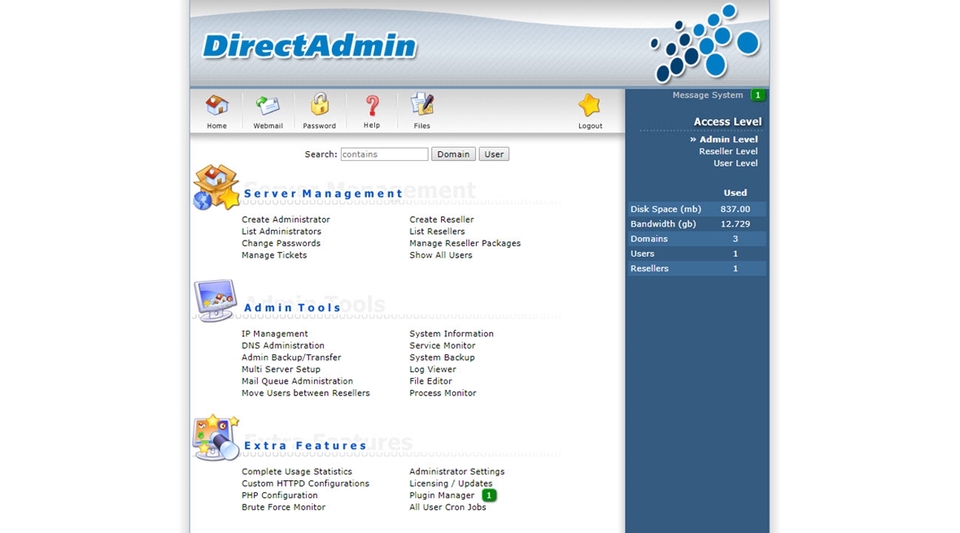The height and width of the screenshot is (533, 960).
Task: Click the User search button
Action: click(494, 154)
